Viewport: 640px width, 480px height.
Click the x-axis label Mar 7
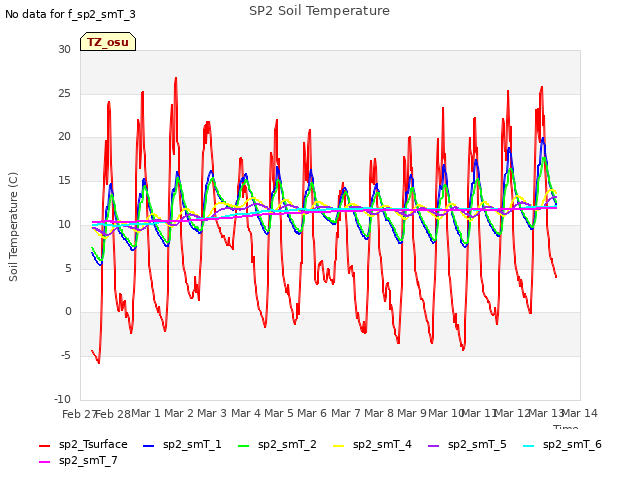(346, 413)
